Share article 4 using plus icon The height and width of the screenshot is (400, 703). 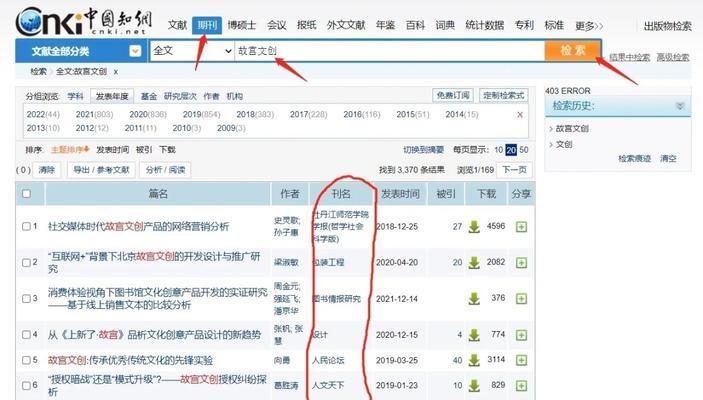click(x=521, y=335)
